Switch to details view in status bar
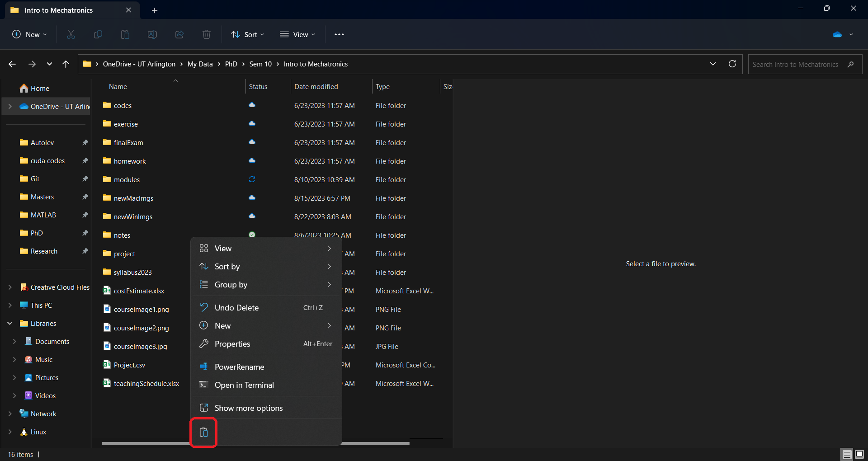 click(x=847, y=454)
